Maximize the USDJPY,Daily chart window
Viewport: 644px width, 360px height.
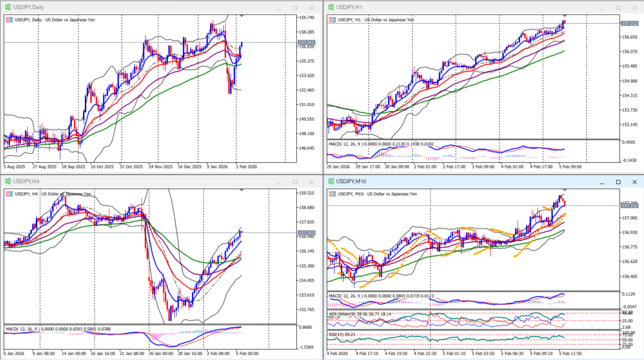pyautogui.click(x=296, y=8)
